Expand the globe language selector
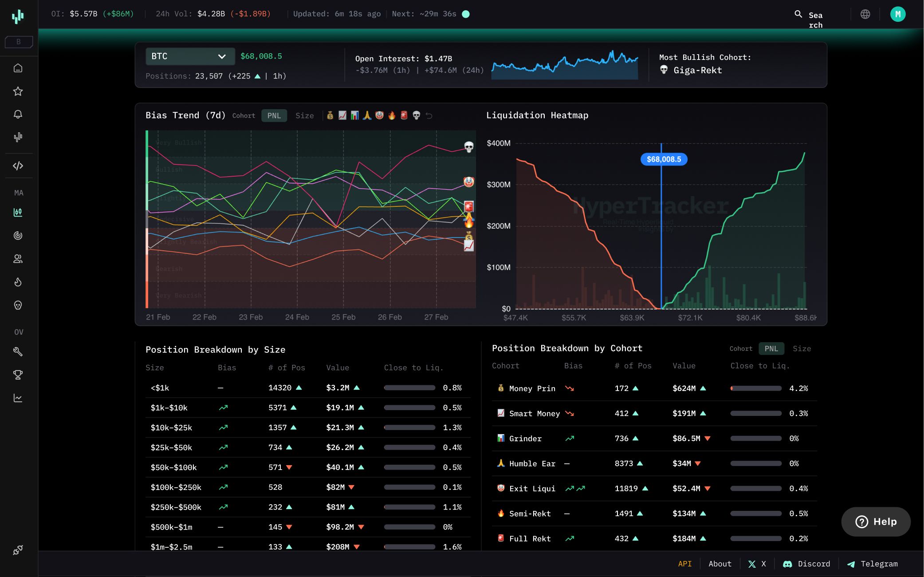This screenshot has height=577, width=924. click(865, 14)
